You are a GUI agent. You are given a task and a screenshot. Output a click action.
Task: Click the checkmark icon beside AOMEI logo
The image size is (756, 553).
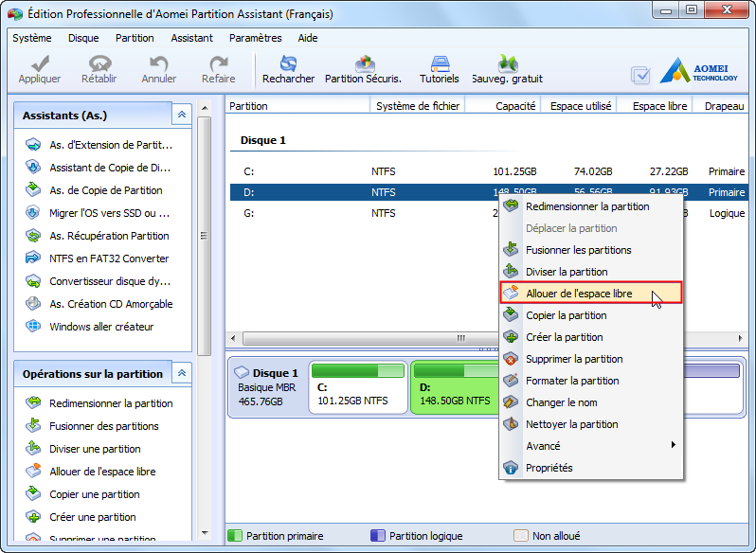[x=640, y=75]
